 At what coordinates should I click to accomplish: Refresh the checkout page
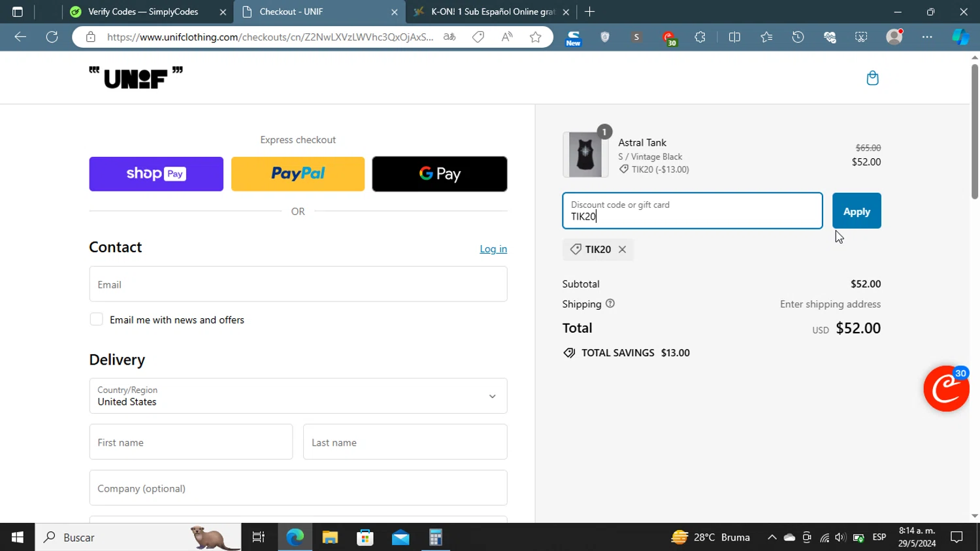(x=52, y=37)
